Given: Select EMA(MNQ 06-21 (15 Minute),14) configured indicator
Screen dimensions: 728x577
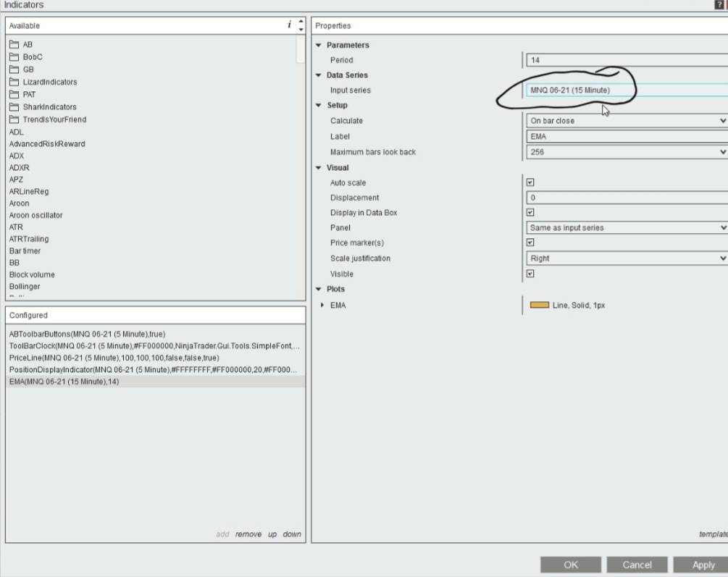Looking at the screenshot, I should 156,382.
